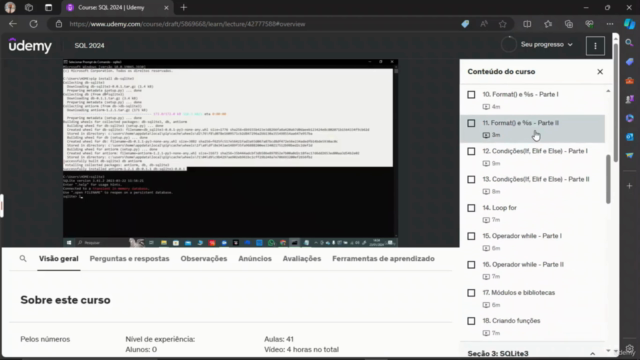Click the shopping tag icon in the address bar
The width and height of the screenshot is (640, 360).
465,24
